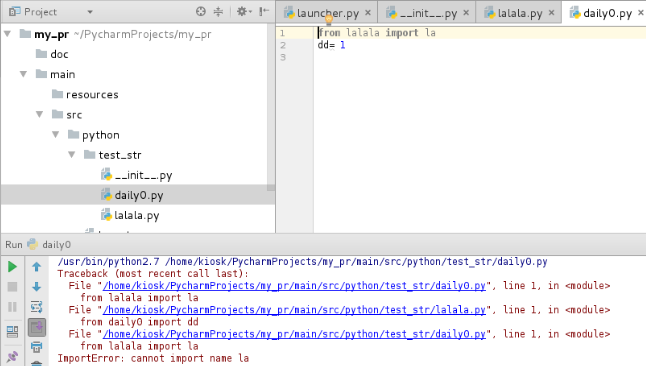Close the __init__.py tab
This screenshot has height=366, width=646.
(466, 13)
